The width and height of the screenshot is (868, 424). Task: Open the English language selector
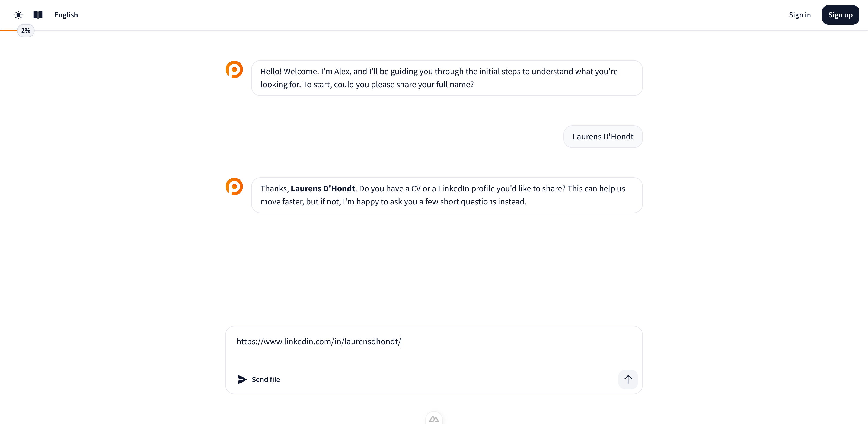[66, 15]
